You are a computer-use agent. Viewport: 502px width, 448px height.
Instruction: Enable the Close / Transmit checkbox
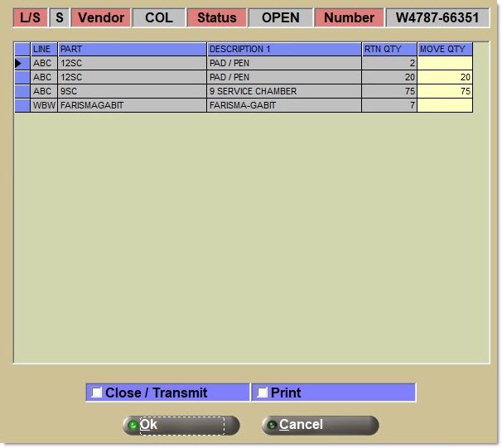point(98,393)
